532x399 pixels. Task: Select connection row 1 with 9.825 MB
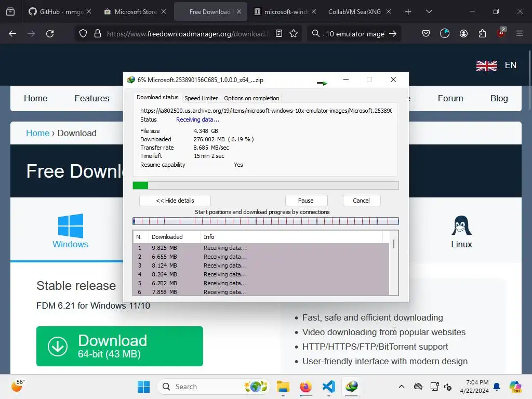point(261,248)
